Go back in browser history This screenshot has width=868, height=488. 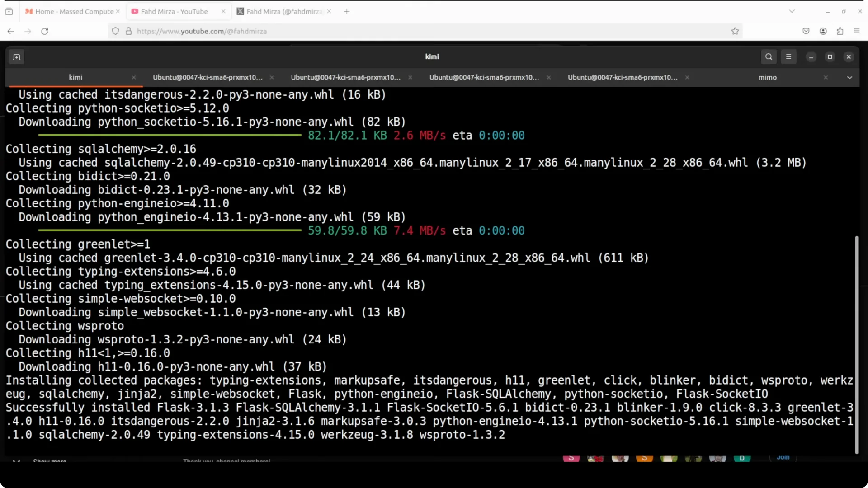point(11,31)
